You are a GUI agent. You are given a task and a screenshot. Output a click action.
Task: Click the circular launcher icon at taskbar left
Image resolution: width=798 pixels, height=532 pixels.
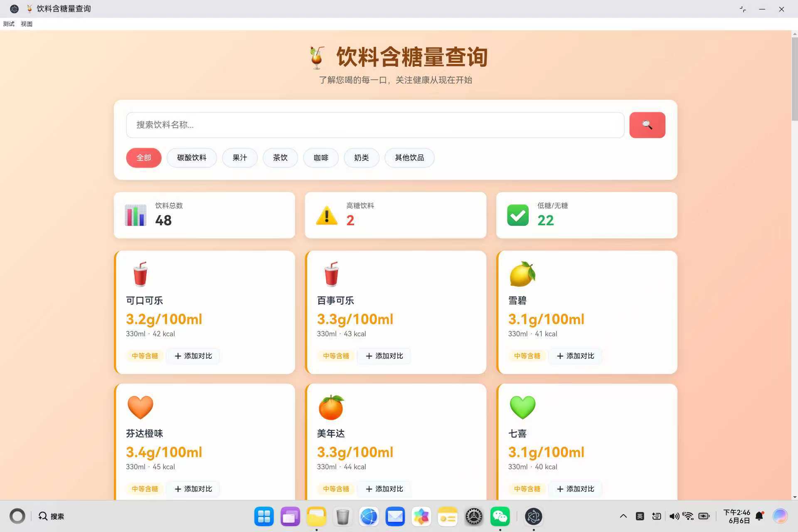17,516
